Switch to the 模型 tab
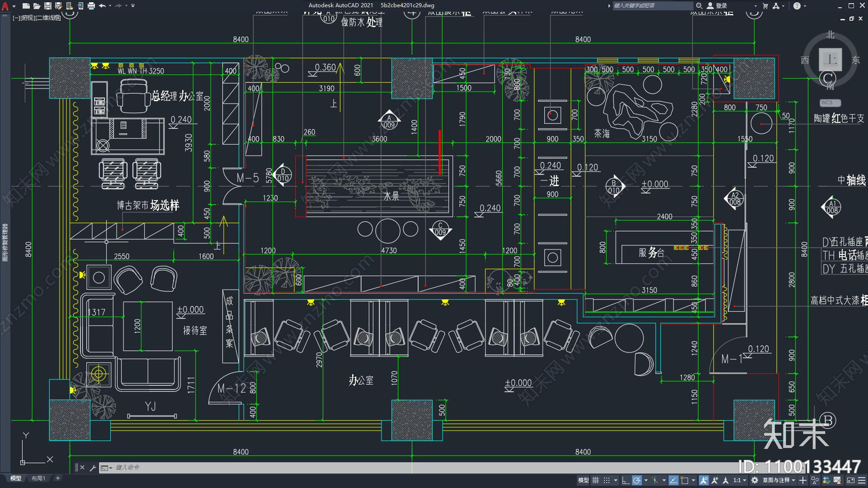Viewport: 868px width, 488px height. [x=16, y=478]
